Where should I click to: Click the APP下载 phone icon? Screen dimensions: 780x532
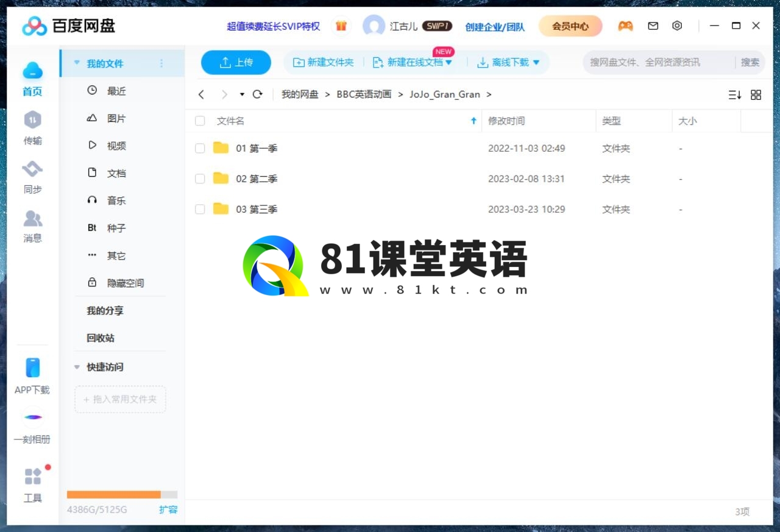32,367
